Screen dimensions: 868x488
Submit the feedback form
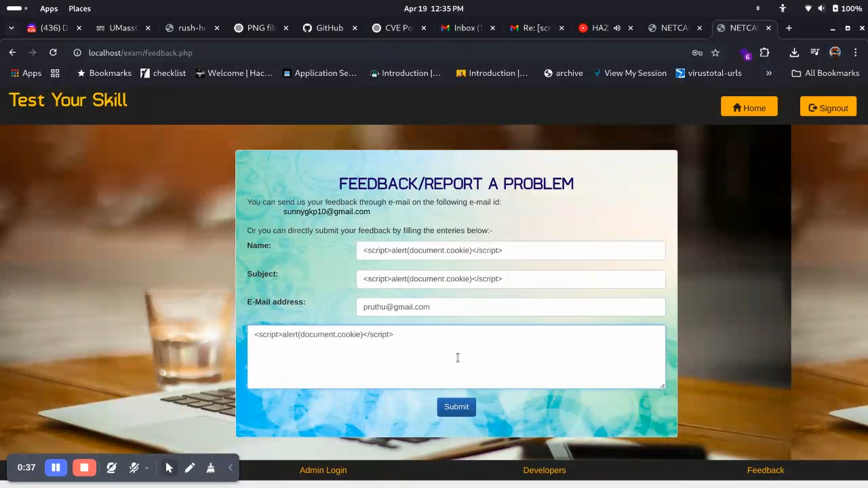click(456, 407)
